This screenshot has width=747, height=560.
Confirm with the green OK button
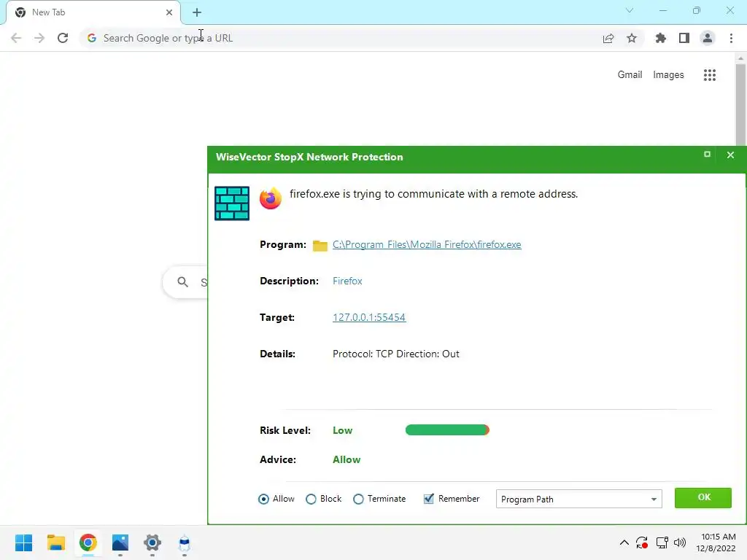pos(703,497)
